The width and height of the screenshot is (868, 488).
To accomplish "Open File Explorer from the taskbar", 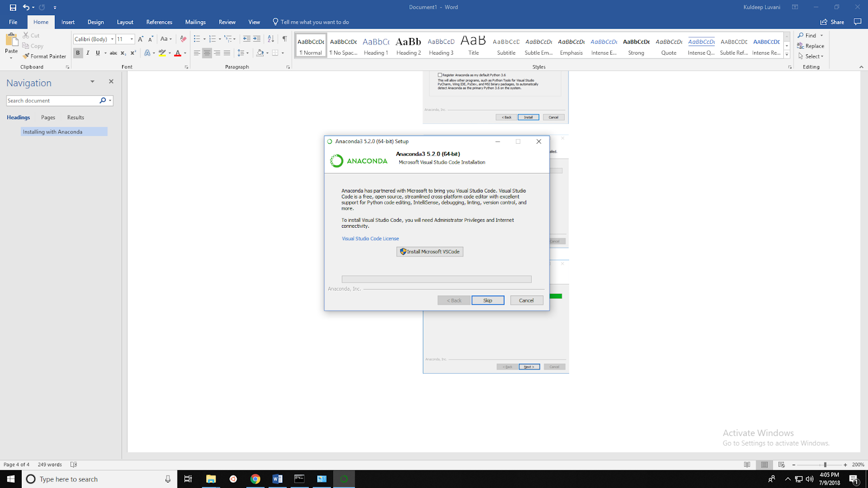I will (211, 479).
